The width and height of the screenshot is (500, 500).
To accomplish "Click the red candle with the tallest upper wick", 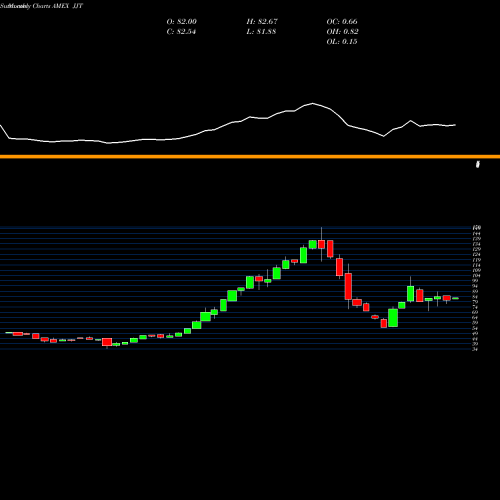I will point(321,244).
